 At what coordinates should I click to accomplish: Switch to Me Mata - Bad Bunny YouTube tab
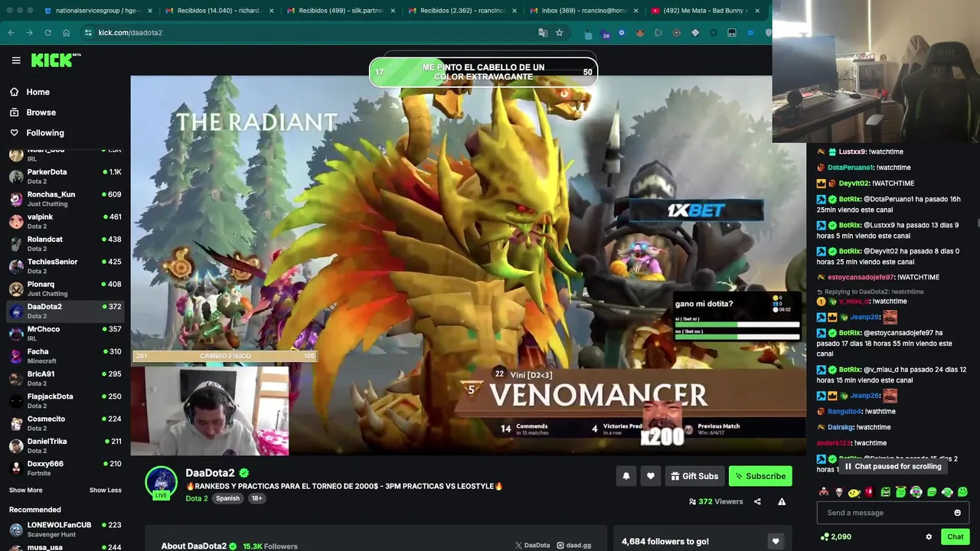click(x=705, y=11)
